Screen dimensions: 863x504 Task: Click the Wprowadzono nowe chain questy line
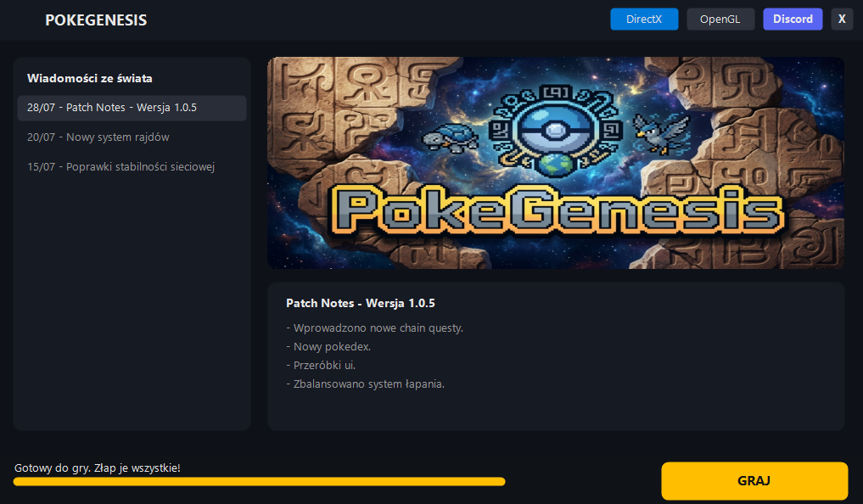click(375, 328)
